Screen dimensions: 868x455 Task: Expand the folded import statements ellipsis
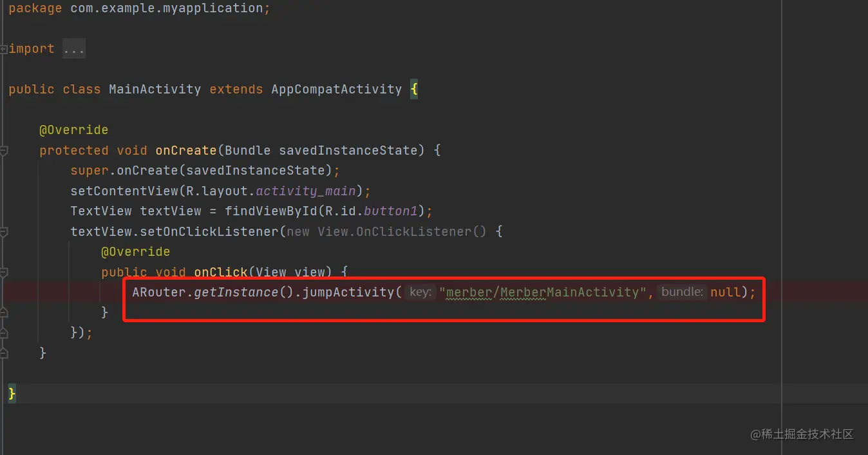[x=74, y=49]
